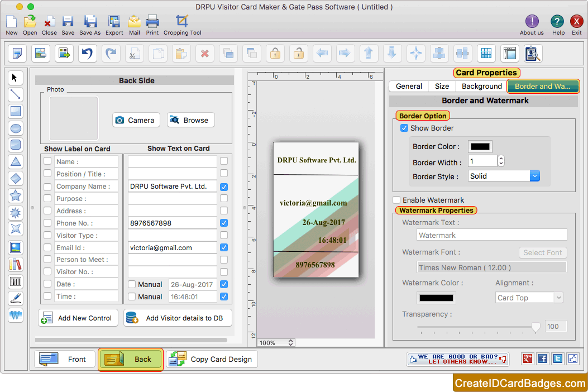The height and width of the screenshot is (392, 588).
Task: Uncheck the Show Border checkbox
Action: pos(404,128)
